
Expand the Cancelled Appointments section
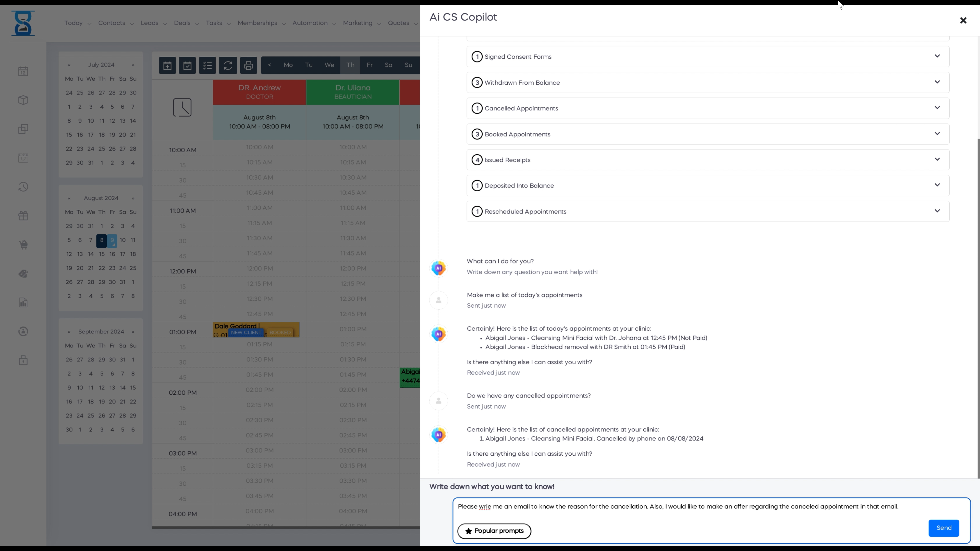(x=937, y=108)
